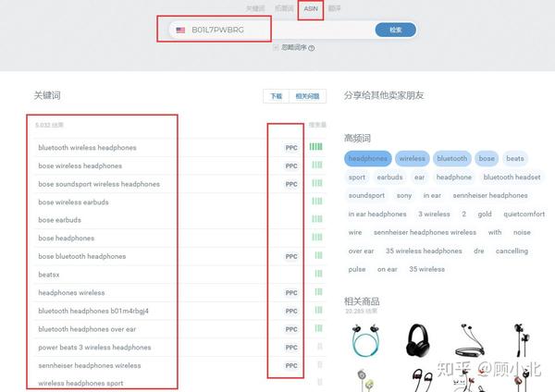
Task: Click PPC badge for 'bluetooth headphones b01m4rbgj4'
Action: point(291,311)
